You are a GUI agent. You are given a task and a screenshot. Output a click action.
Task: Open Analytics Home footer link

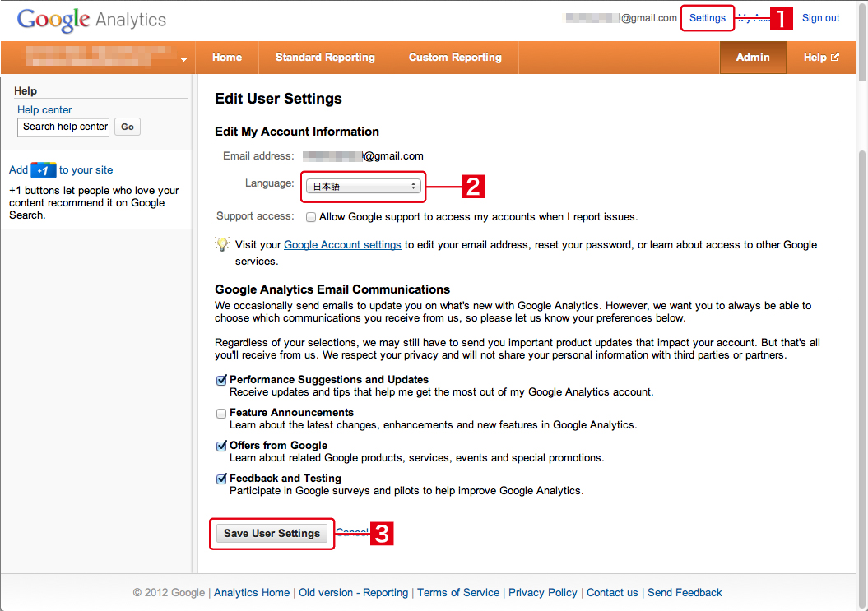click(252, 592)
